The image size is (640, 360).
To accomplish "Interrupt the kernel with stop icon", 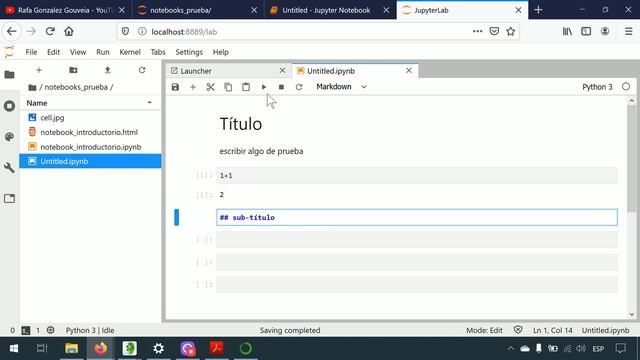I will [x=281, y=87].
